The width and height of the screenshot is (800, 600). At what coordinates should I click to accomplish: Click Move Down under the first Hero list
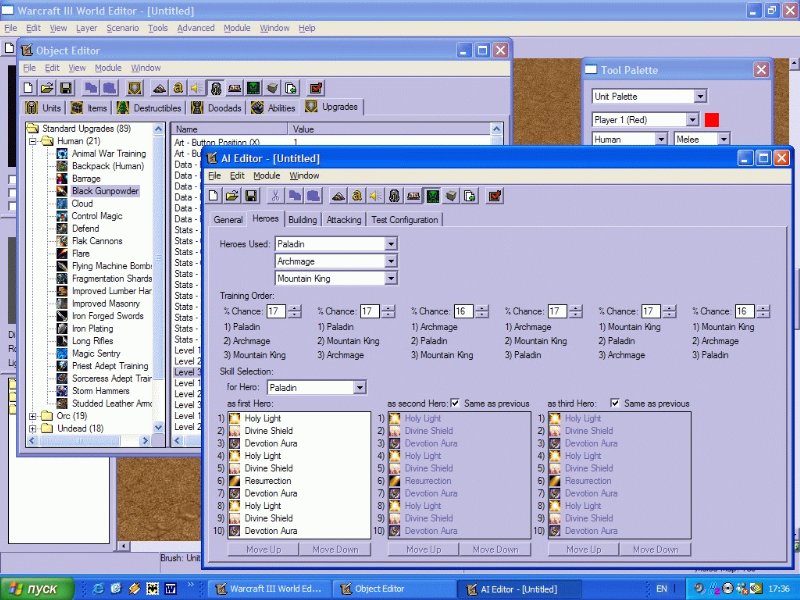tap(335, 549)
